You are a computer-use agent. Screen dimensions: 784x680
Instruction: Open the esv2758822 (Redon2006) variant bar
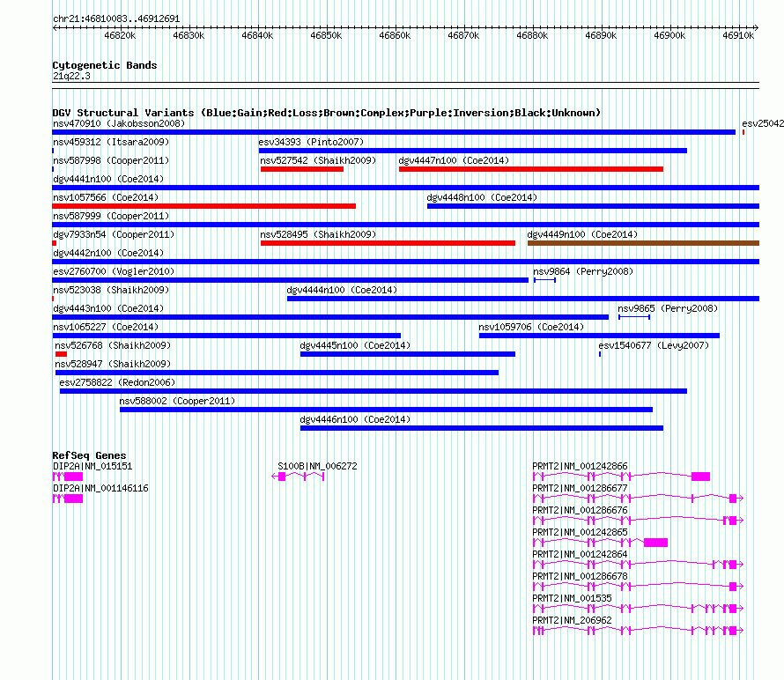374,391
